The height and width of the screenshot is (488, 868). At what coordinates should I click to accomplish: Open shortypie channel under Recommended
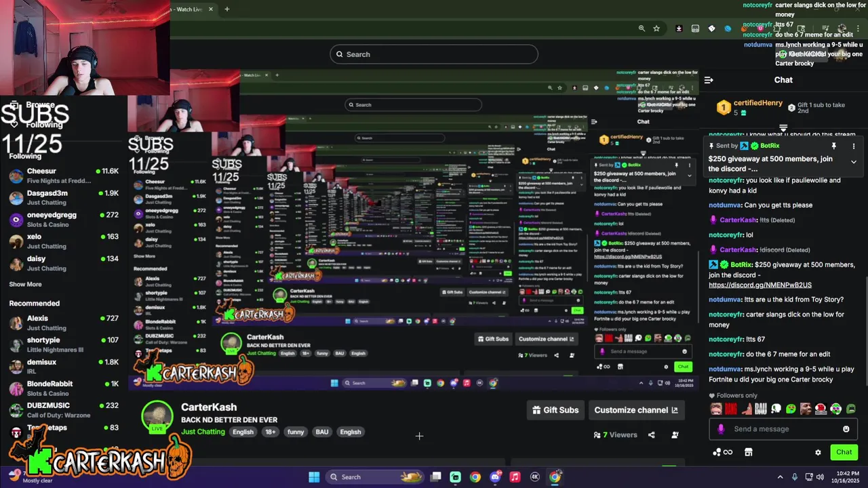pyautogui.click(x=64, y=344)
